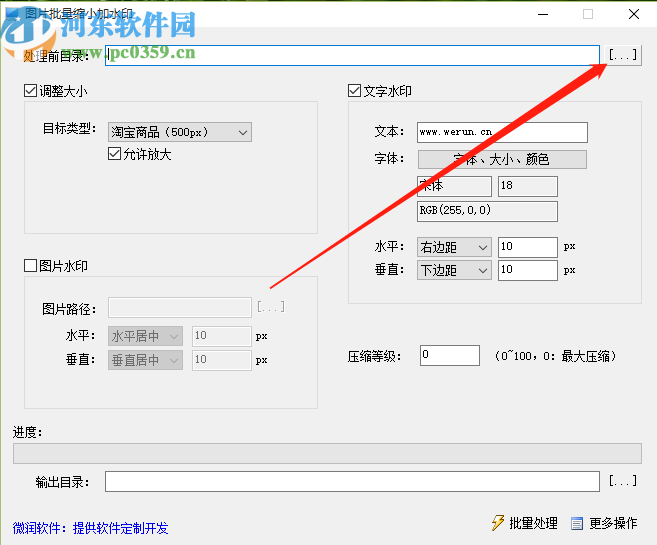
Task: Focus the 输出目录 output directory field
Action: [352, 481]
